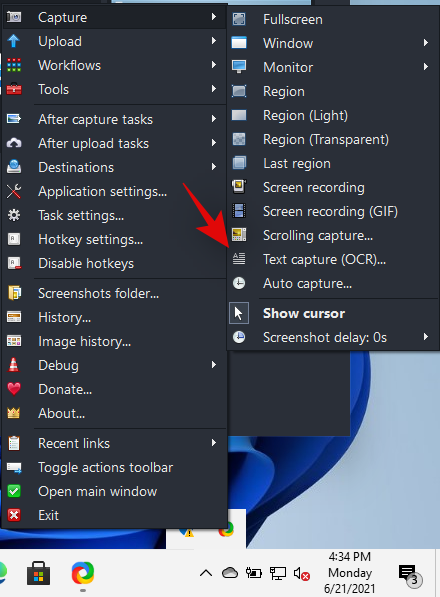Show hidden system tray icons
The width and height of the screenshot is (440, 597).
click(x=206, y=573)
